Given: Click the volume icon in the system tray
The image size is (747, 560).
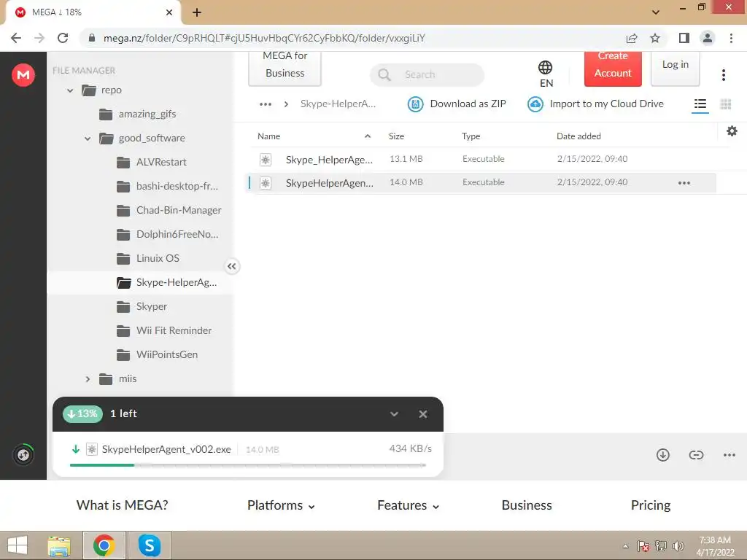Looking at the screenshot, I should (x=678, y=545).
